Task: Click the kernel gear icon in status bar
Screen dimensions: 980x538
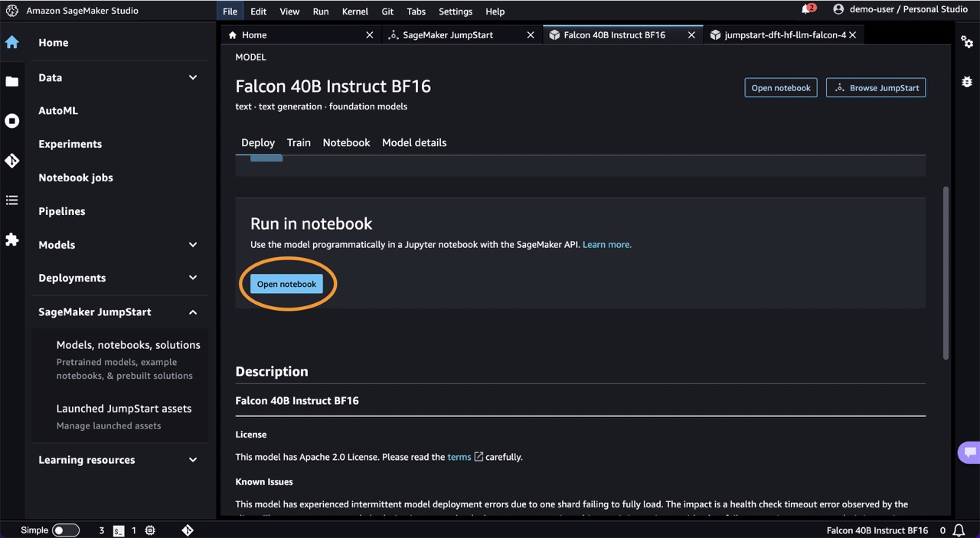Action: [150, 530]
